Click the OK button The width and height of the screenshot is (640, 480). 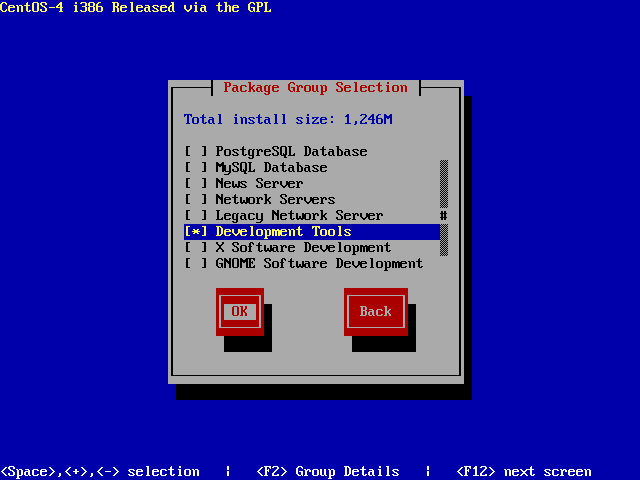click(x=240, y=311)
